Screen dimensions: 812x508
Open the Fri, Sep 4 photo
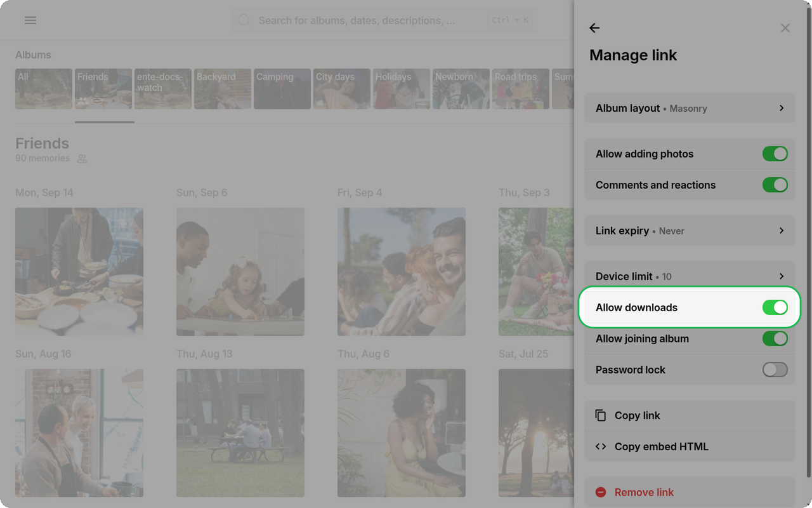(402, 272)
